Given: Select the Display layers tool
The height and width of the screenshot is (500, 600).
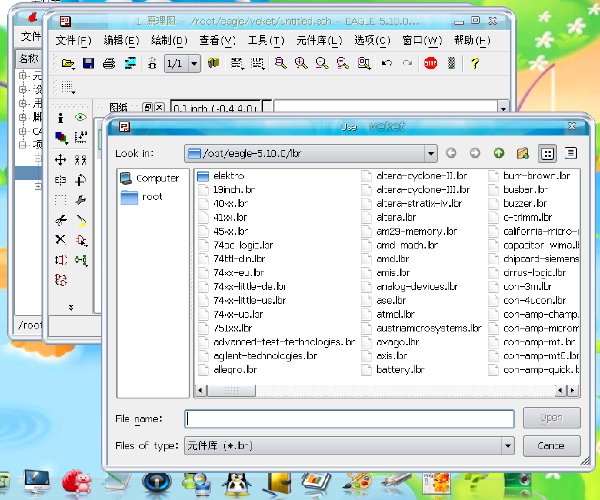Looking at the screenshot, I should 61,138.
